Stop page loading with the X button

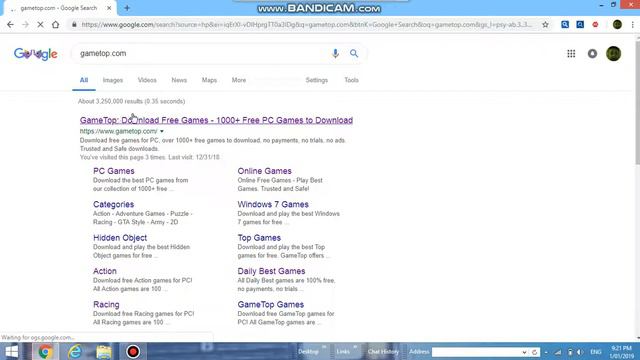40,25
